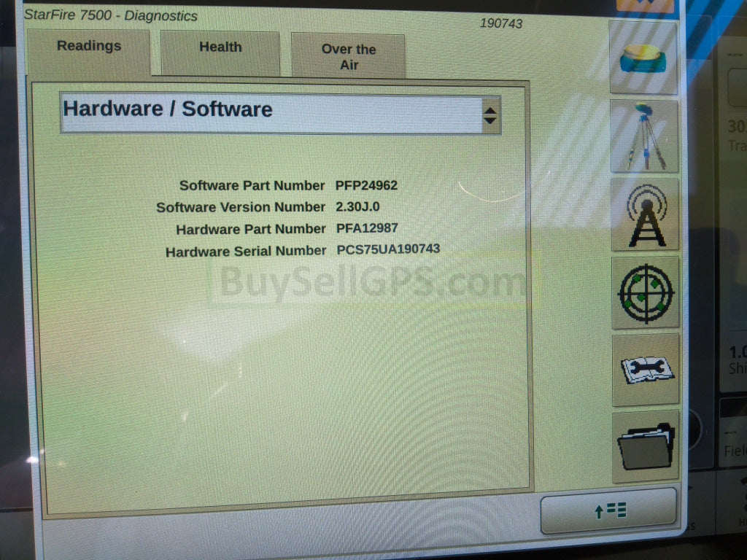Screen dimensions: 747x560
Task: Click the Software Part Number value PFP24962
Action: [366, 185]
